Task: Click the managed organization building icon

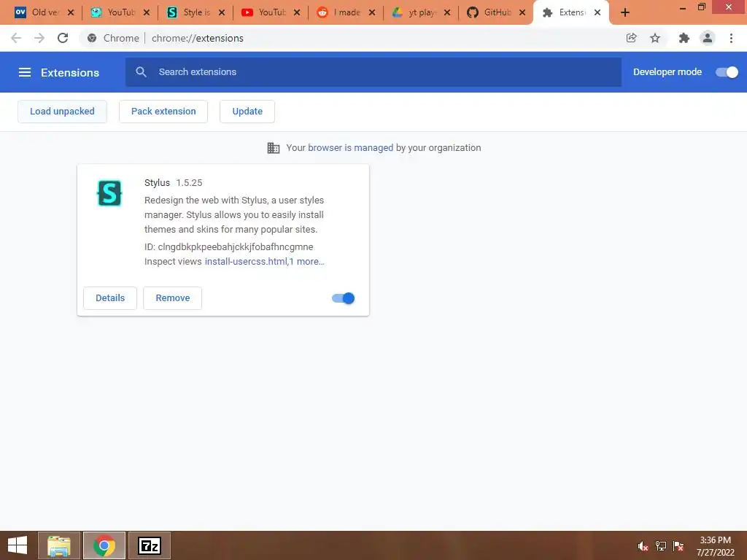Action: (274, 148)
